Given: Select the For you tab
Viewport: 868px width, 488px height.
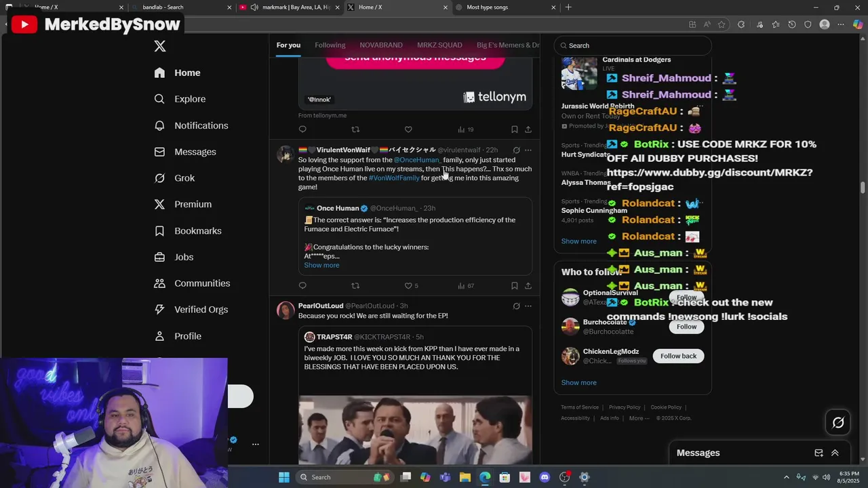Looking at the screenshot, I should click(x=288, y=45).
